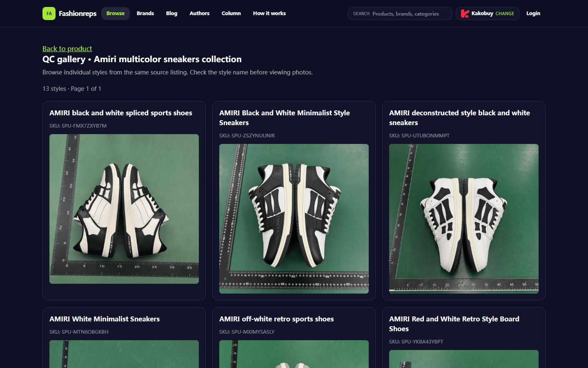View the deconstructed style sneakers photo
The height and width of the screenshot is (368, 588).
click(x=464, y=219)
